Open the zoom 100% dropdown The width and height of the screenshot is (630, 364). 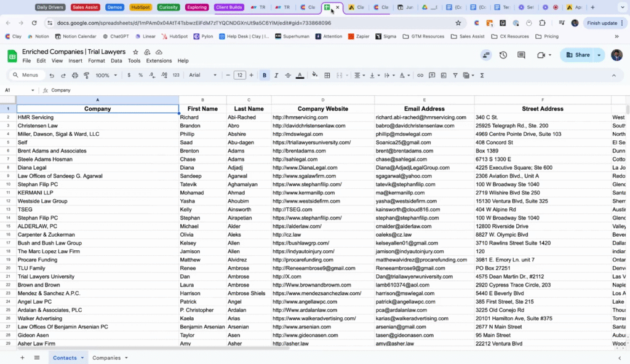[x=106, y=75]
